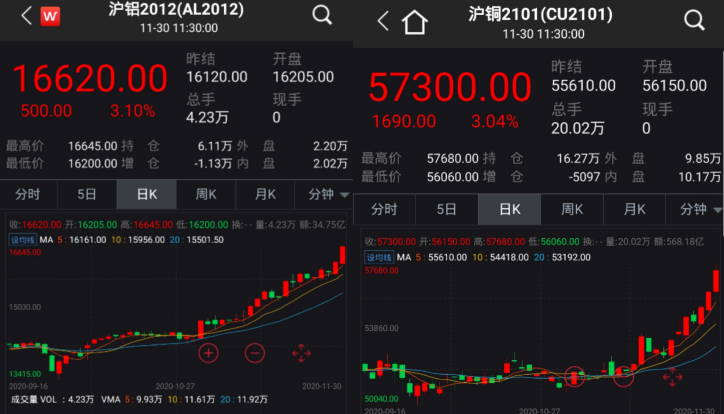Screen dimensions: 724x414
Task: Open 设均线 settings on 沪铜2101 chart
Action: 379,258
